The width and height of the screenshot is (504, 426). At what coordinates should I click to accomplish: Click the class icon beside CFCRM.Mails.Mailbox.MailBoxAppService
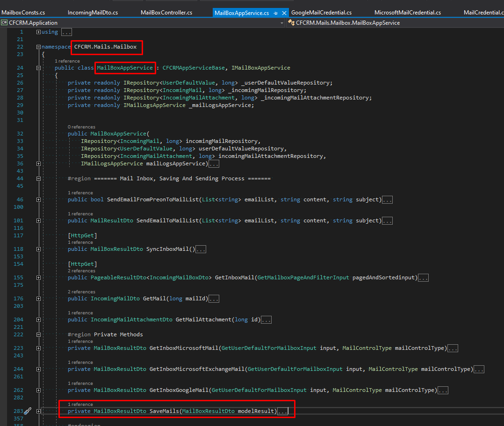pos(291,22)
